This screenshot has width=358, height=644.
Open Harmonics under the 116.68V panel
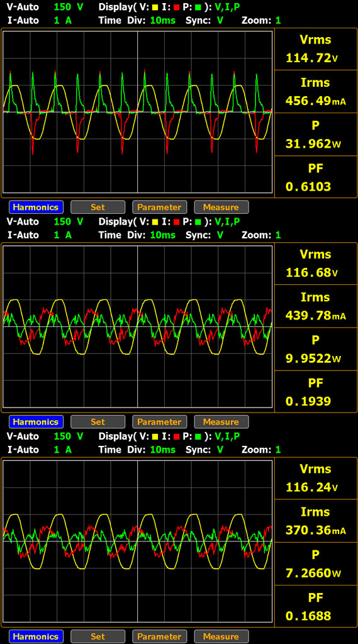point(36,422)
